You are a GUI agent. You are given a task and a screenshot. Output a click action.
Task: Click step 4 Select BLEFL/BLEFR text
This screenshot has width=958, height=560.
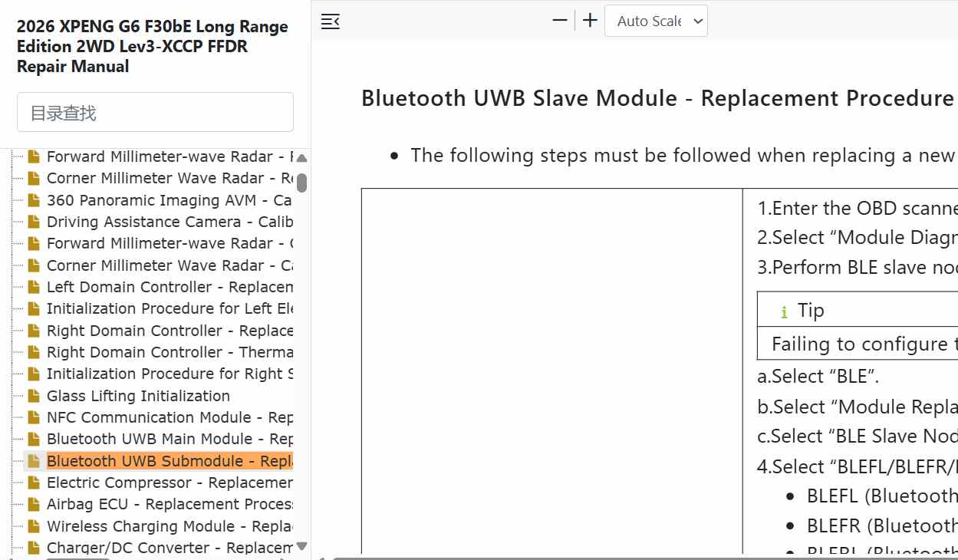click(x=858, y=466)
